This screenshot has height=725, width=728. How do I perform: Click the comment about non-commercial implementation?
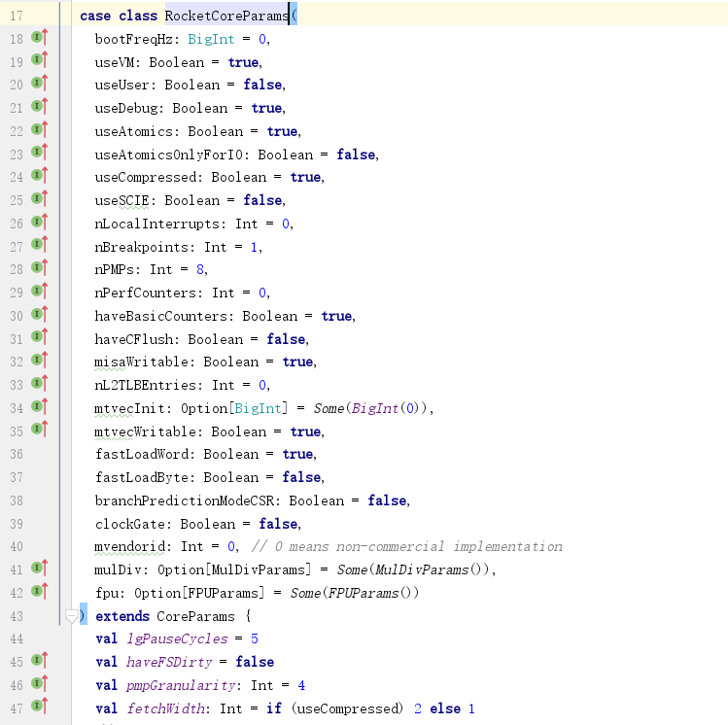[x=406, y=547]
